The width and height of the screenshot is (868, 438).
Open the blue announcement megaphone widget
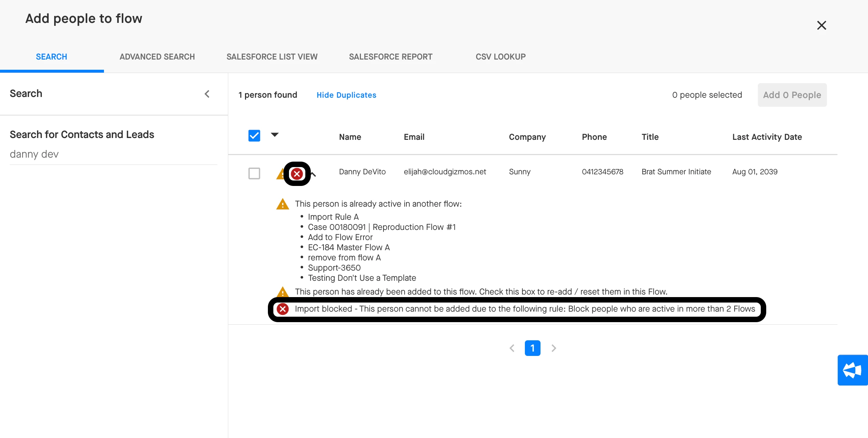pyautogui.click(x=852, y=370)
